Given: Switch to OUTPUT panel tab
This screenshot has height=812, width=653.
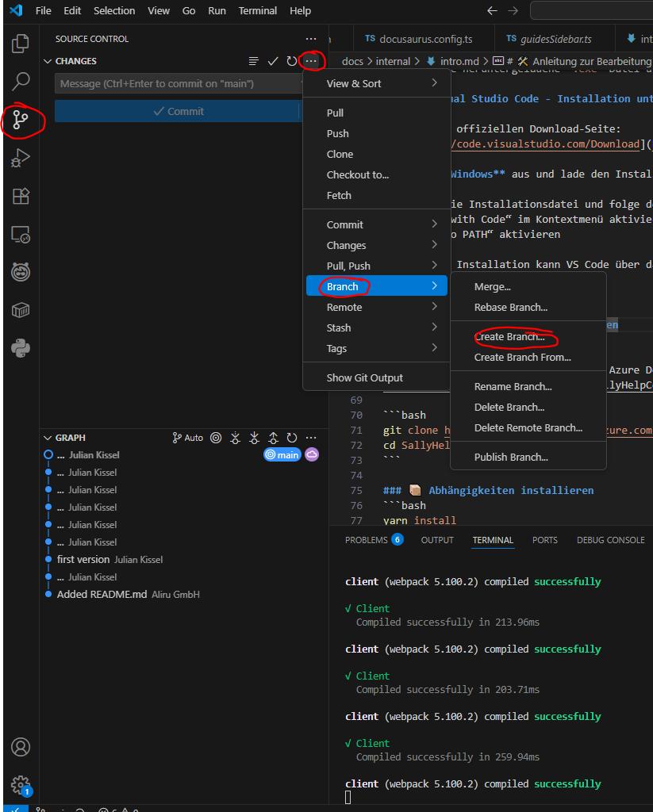Looking at the screenshot, I should [x=437, y=540].
